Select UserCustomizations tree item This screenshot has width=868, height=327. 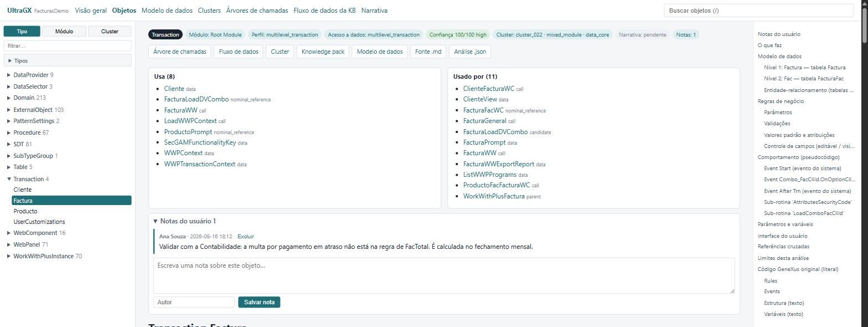(x=39, y=222)
